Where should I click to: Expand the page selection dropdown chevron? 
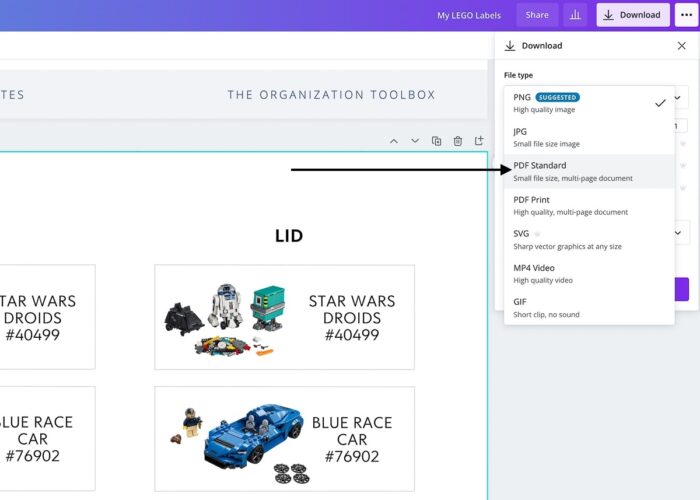point(681,233)
